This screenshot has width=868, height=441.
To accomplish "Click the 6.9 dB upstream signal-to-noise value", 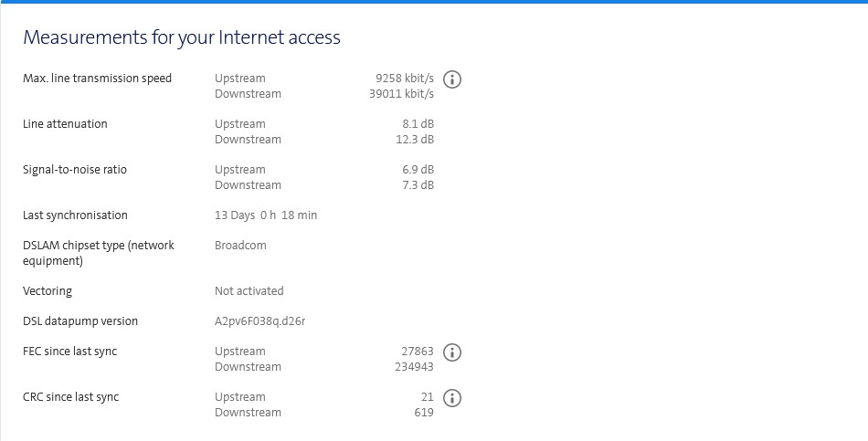I will pos(421,170).
